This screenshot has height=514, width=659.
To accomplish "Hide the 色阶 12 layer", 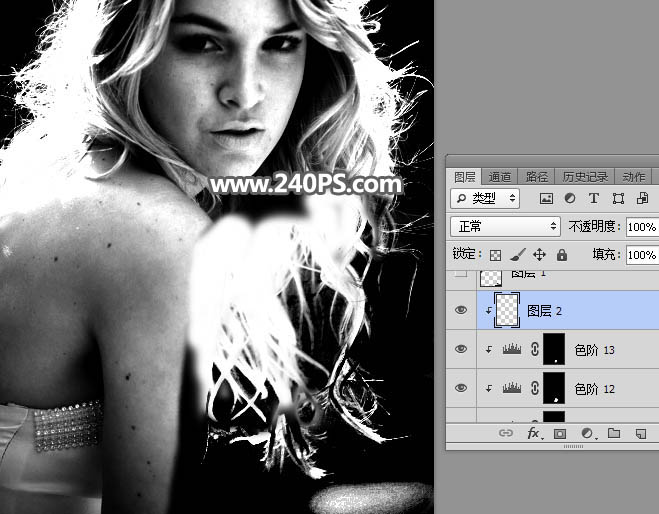I will coord(461,388).
